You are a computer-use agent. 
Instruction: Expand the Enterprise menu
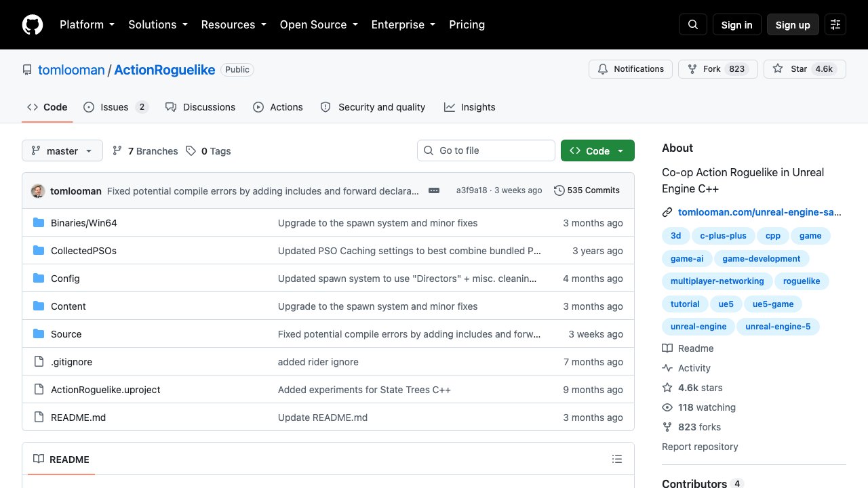click(x=403, y=24)
